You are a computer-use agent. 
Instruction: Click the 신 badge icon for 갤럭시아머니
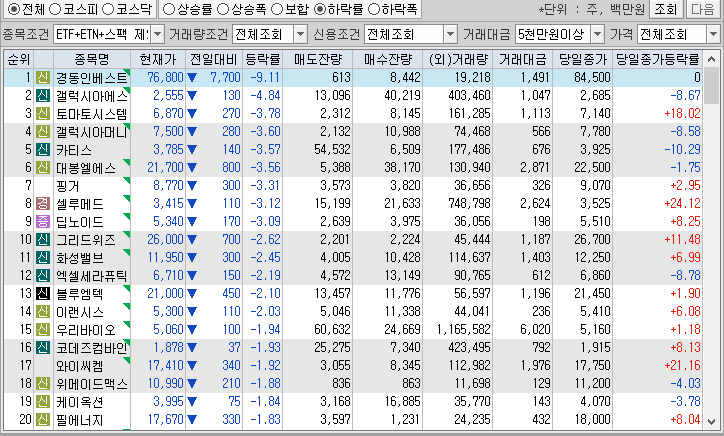[x=43, y=132]
